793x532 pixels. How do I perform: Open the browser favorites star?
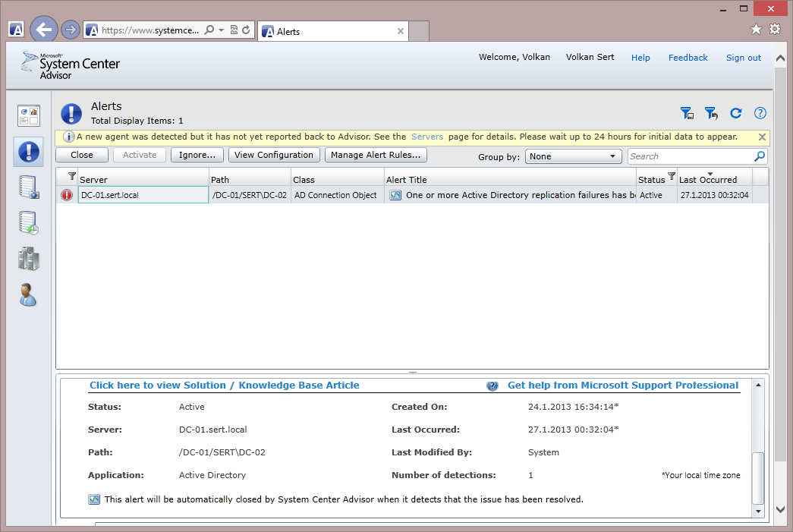coord(756,30)
